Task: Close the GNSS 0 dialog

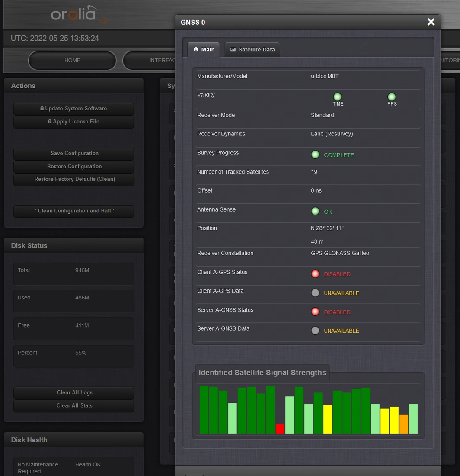Action: pyautogui.click(x=431, y=22)
